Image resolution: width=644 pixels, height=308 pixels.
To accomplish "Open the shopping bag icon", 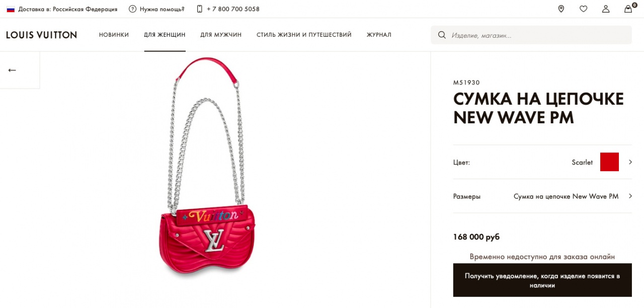I will coord(628,9).
